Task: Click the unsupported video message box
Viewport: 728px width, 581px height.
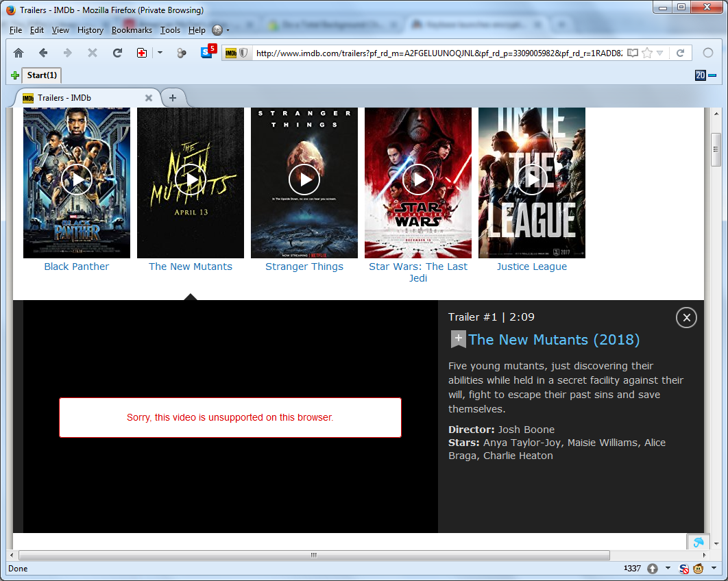Action: [x=230, y=417]
